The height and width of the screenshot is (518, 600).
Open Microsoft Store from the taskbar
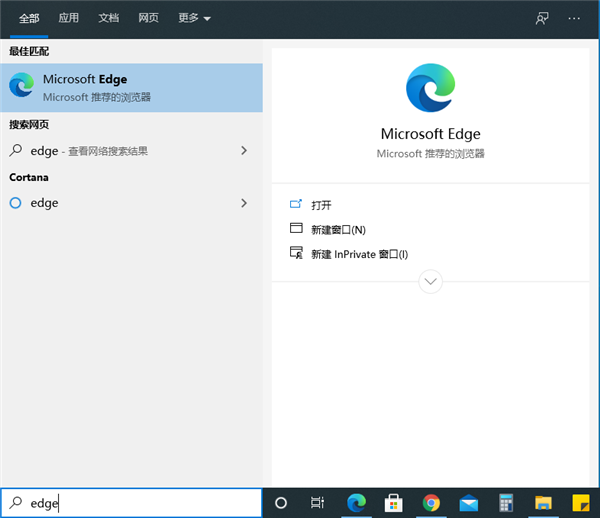click(x=393, y=503)
